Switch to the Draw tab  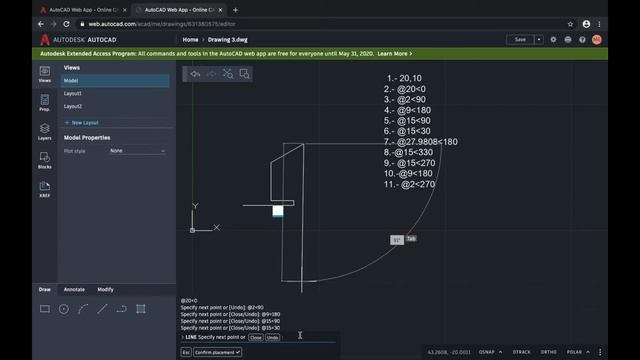coord(45,289)
